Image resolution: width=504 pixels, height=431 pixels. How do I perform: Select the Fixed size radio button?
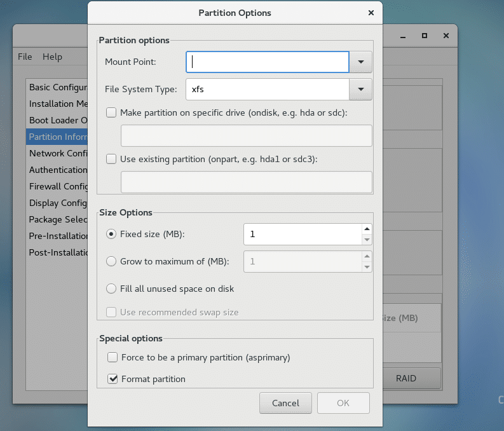[112, 234]
